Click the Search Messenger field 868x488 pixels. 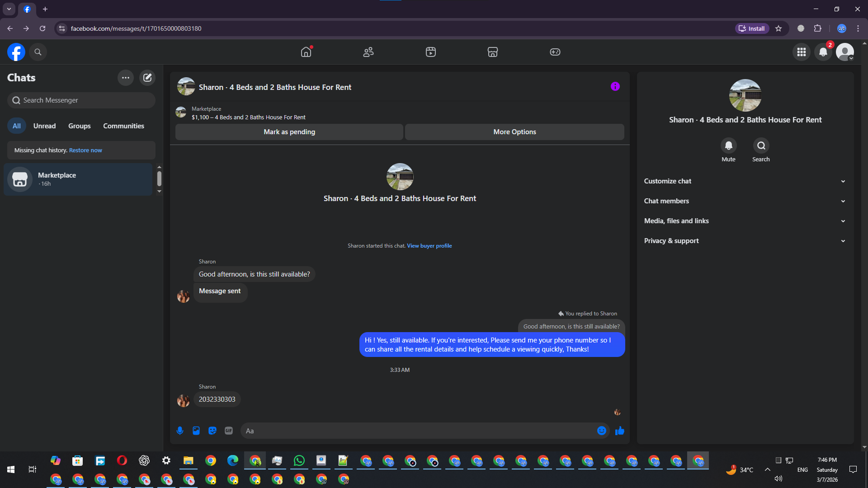(81, 100)
